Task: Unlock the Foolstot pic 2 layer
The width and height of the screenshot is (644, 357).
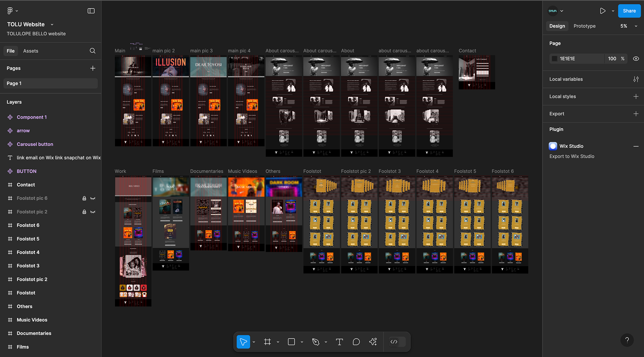Action: pos(84,212)
